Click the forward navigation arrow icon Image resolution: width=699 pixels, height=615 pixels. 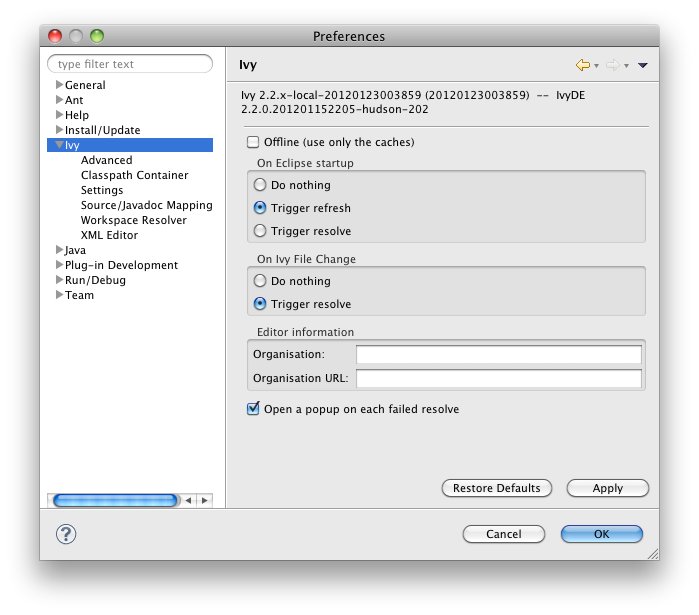pyautogui.click(x=612, y=65)
